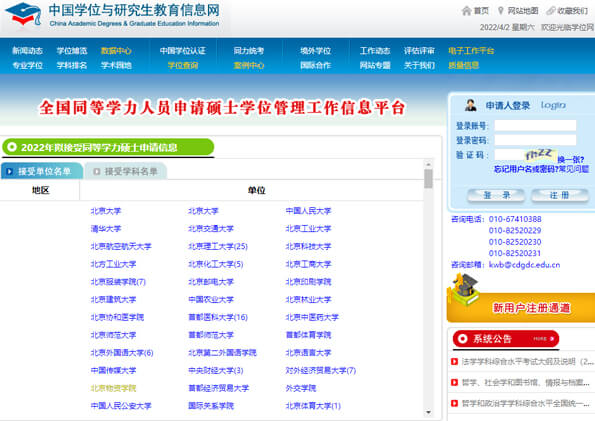Open 案例中心 navigation item
Screen dimensions: 595x421
click(249, 65)
